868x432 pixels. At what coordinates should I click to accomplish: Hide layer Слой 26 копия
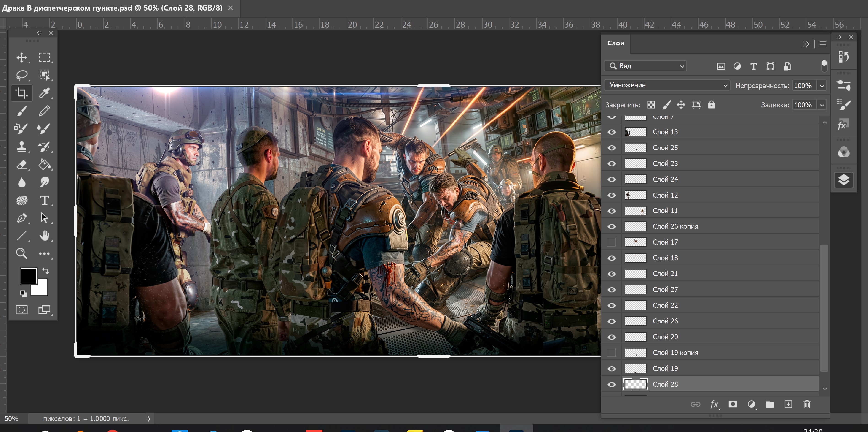(612, 227)
